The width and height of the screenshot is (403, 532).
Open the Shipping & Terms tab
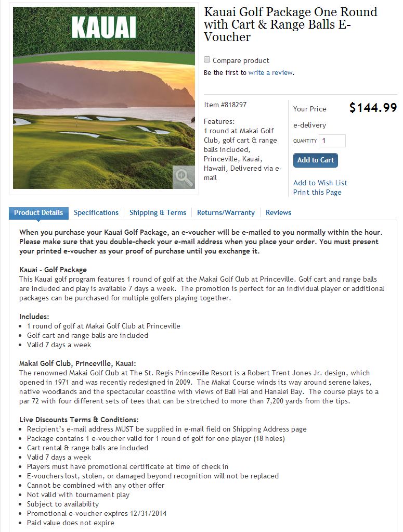point(158,212)
